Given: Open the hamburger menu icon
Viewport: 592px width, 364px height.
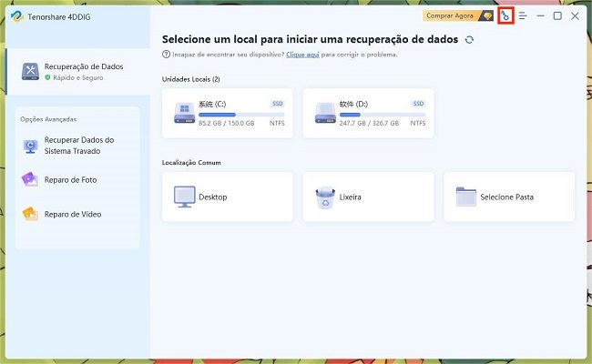Looking at the screenshot, I should tap(523, 16).
